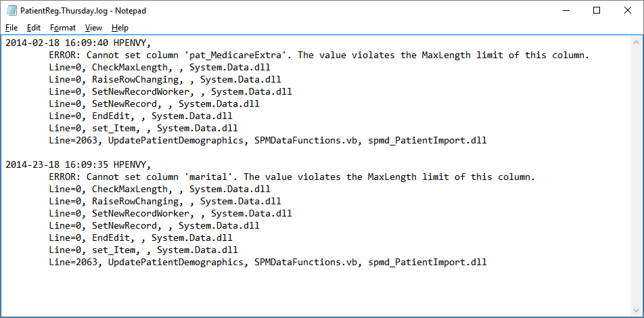Minimize the Notepad window
Image resolution: width=644 pixels, height=318 pixels.
point(566,11)
